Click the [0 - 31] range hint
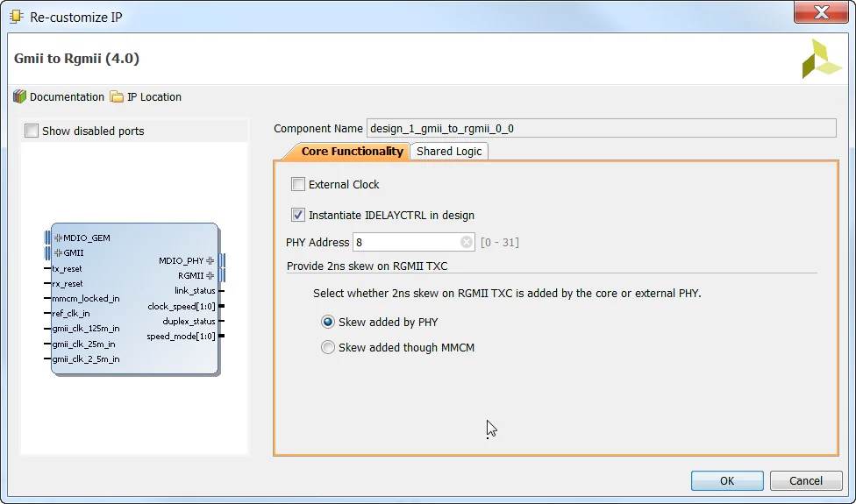 click(500, 242)
